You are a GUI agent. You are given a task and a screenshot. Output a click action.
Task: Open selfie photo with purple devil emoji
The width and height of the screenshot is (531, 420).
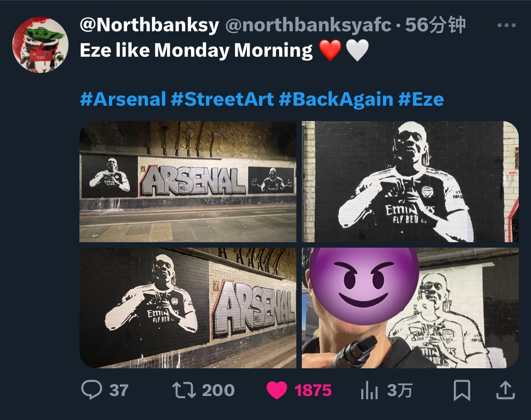click(x=410, y=308)
